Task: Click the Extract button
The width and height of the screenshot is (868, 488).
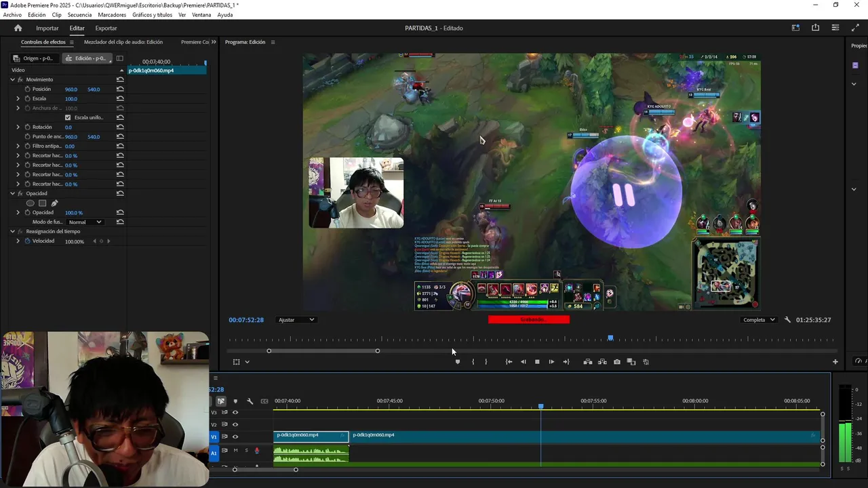Action: [602, 362]
